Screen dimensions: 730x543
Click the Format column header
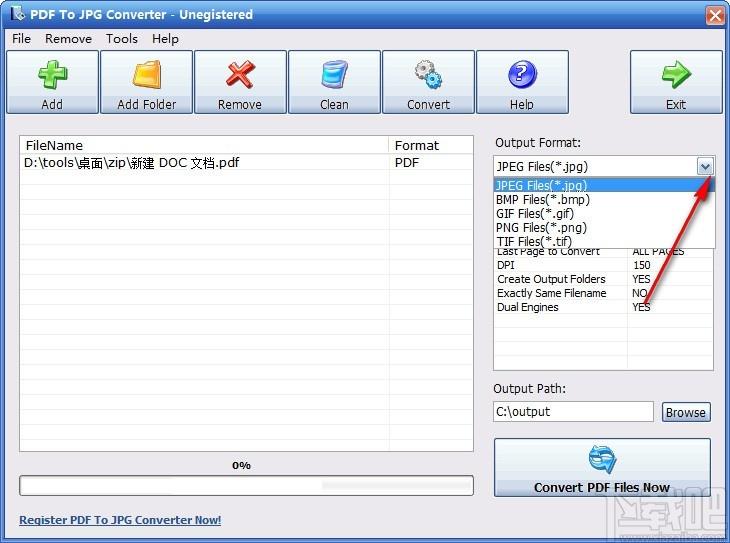(x=431, y=145)
